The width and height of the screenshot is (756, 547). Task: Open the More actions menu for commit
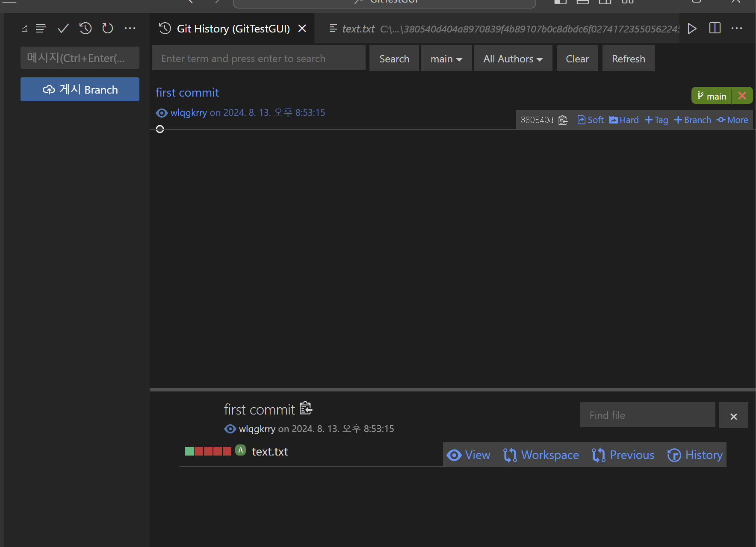[732, 120]
